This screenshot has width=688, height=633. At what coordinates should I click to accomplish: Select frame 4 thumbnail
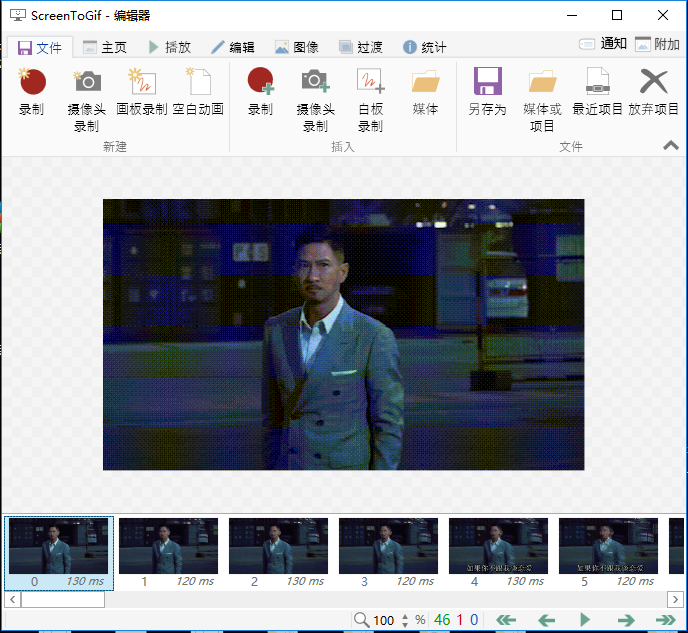tap(498, 553)
